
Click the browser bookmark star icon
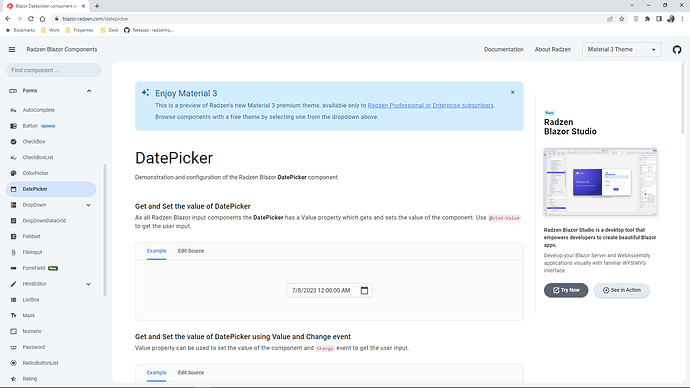pos(621,19)
